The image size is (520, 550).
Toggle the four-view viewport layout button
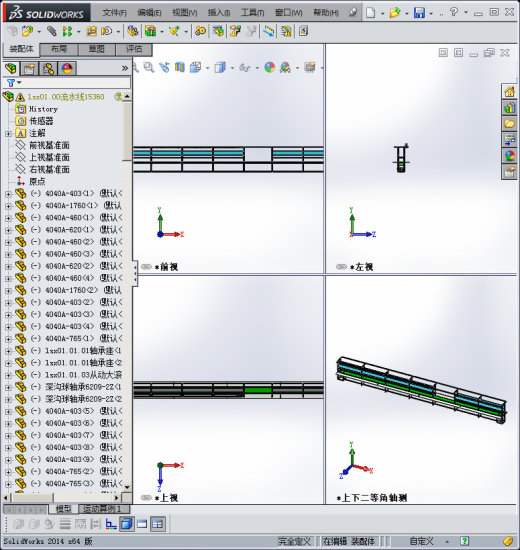(158, 524)
